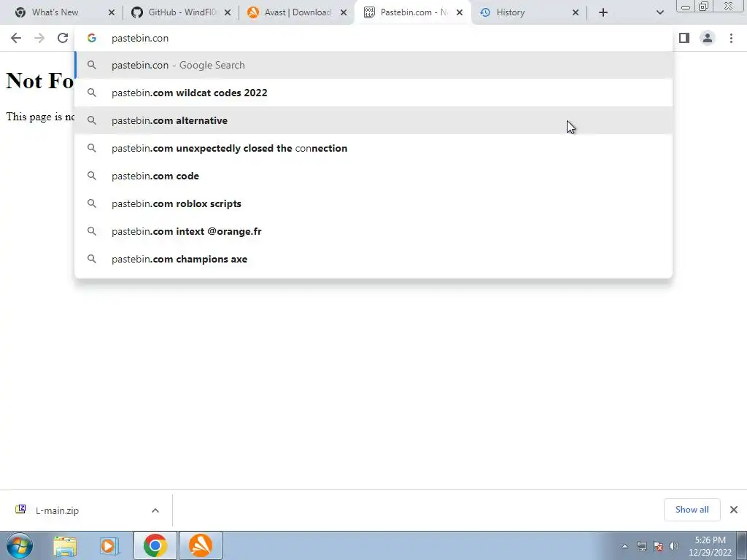Choose 'pastebin.com code' suggestion
The image size is (747, 560).
pos(373,176)
